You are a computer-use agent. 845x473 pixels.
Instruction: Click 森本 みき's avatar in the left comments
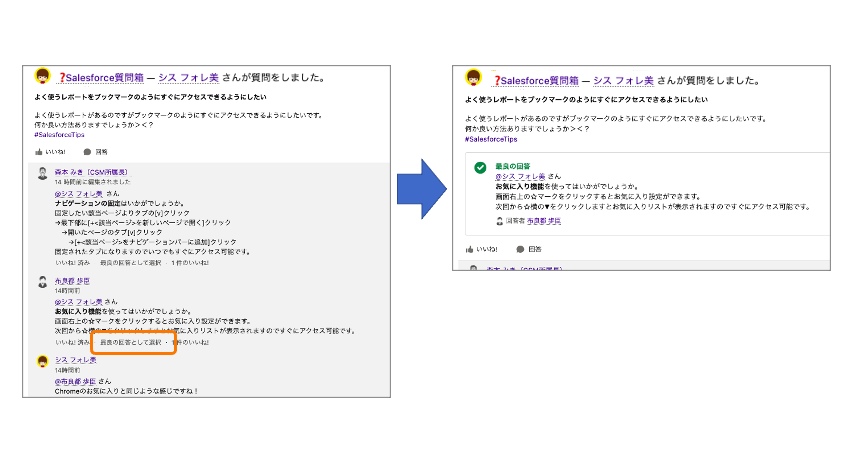click(x=43, y=173)
